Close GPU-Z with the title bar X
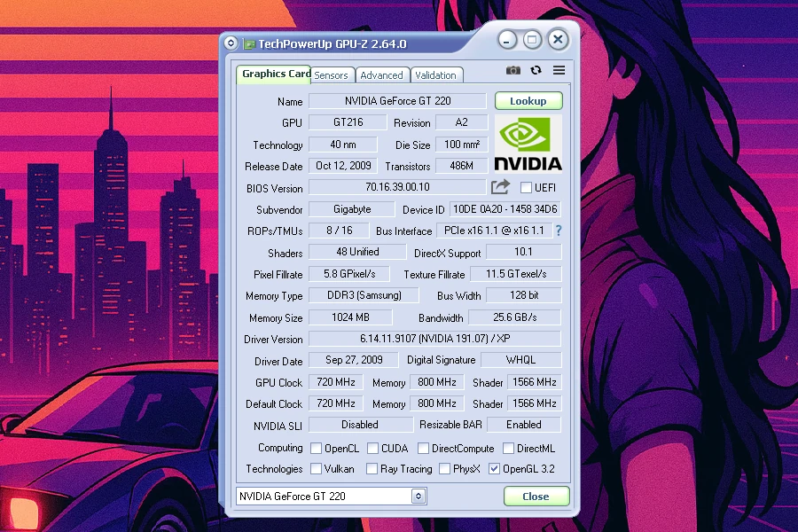798x532 pixels. tap(558, 39)
